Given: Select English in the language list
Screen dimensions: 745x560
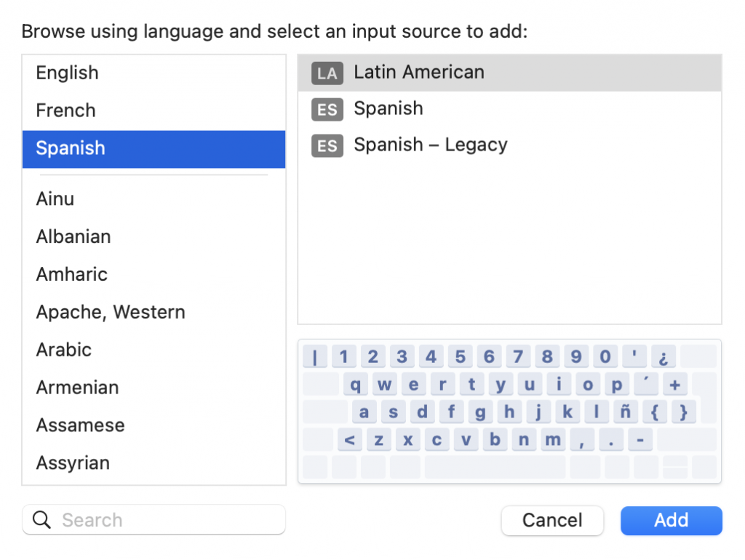Looking at the screenshot, I should click(67, 73).
